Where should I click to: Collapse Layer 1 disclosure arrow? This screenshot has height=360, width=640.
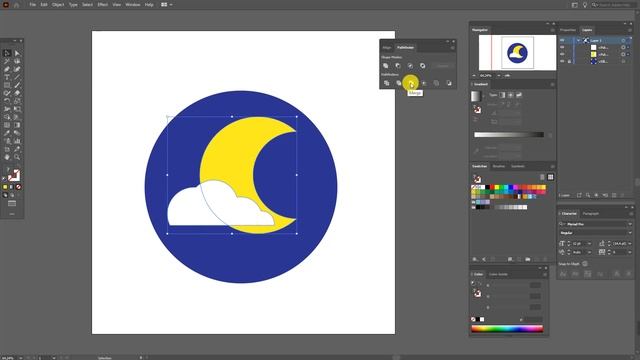[578, 40]
